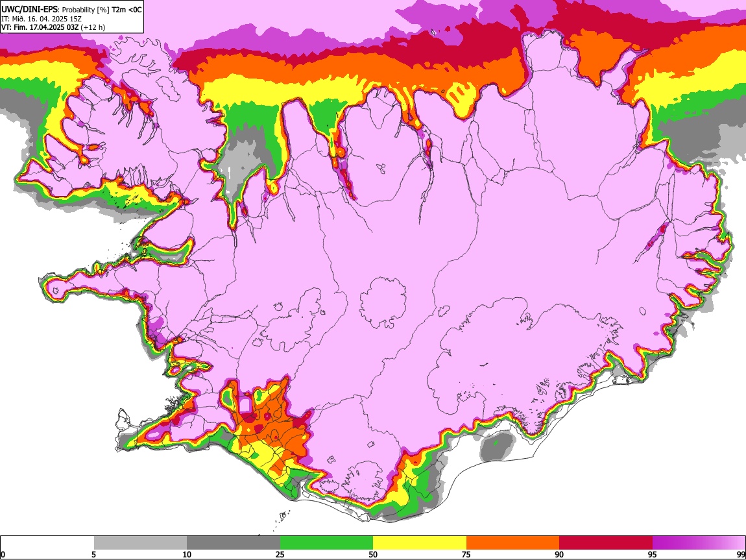This screenshot has height=560, width=746.
Task: Click the legend value label '90'
Action: [x=559, y=554]
